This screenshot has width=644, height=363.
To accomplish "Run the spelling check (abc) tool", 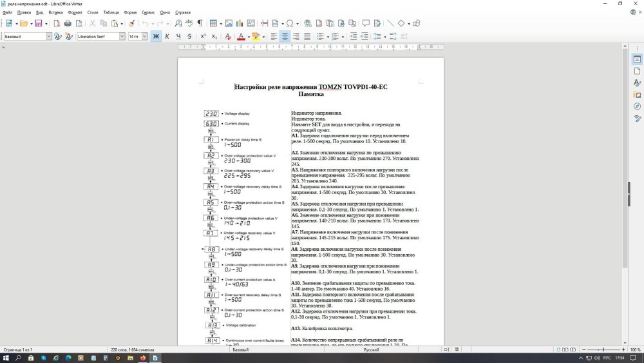I will click(189, 23).
